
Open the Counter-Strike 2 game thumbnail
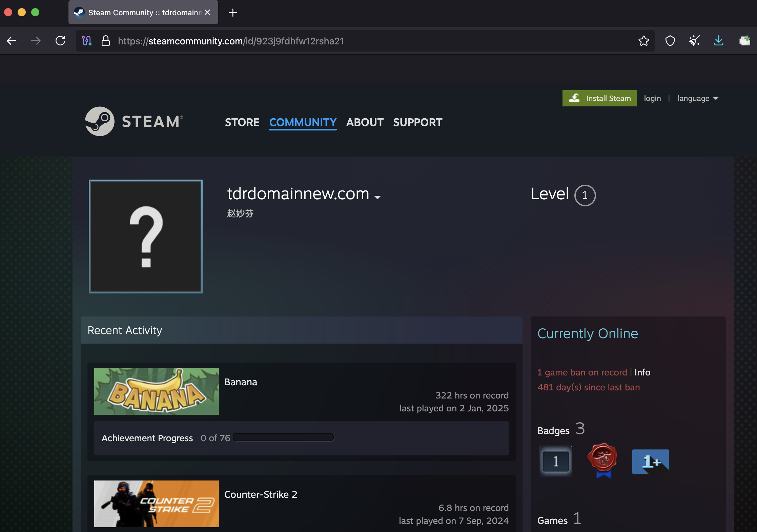pyautogui.click(x=156, y=504)
